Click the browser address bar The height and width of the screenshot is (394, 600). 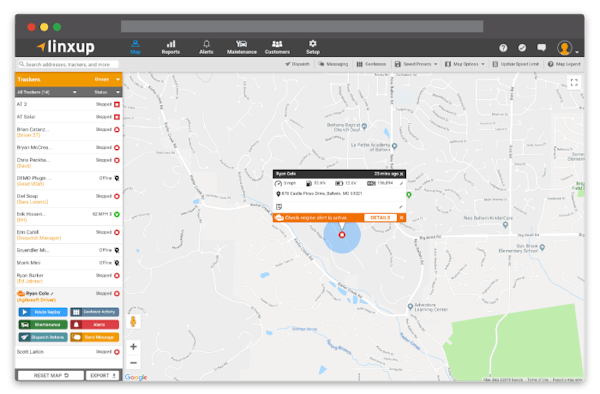(302, 26)
